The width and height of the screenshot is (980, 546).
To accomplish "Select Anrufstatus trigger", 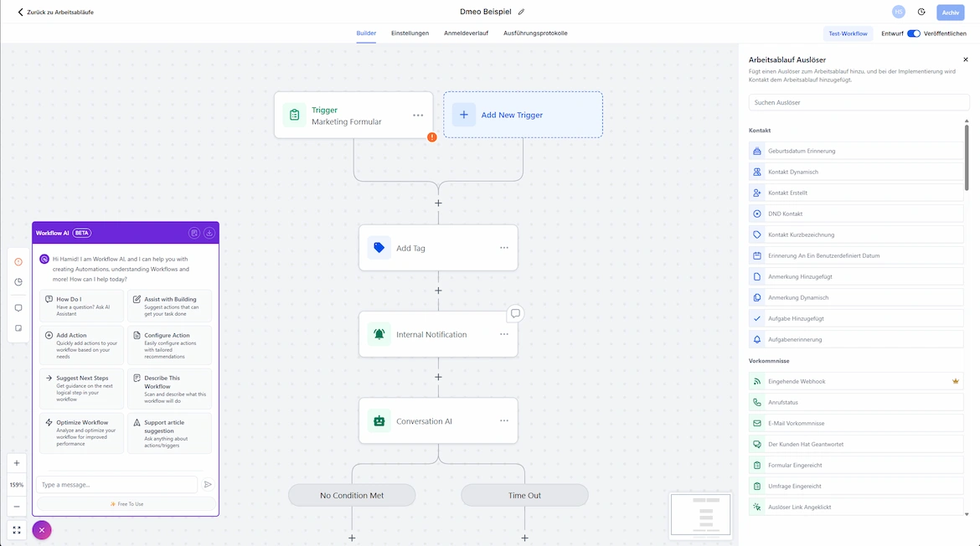I will [856, 402].
